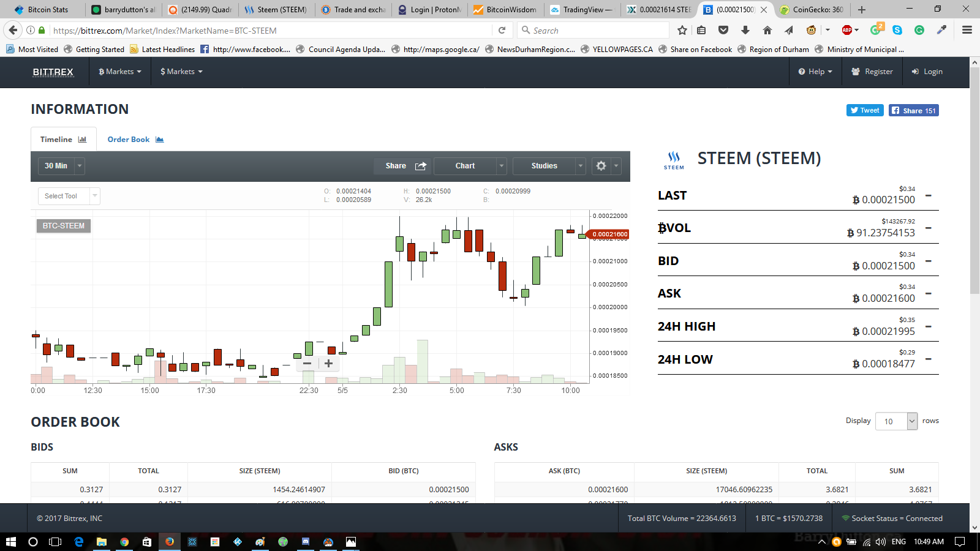The width and height of the screenshot is (980, 551).
Task: Share market on Facebook
Action: coord(914,110)
